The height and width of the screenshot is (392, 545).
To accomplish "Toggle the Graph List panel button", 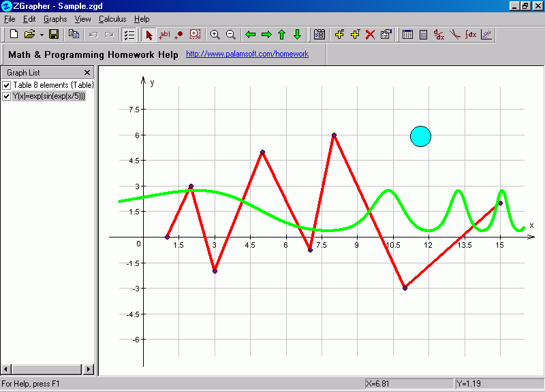I will 129,35.
